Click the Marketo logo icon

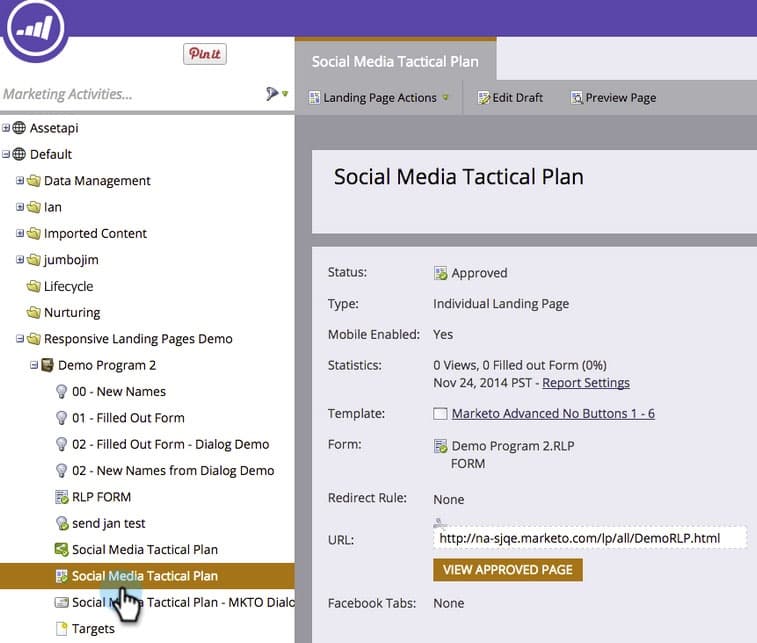click(35, 28)
